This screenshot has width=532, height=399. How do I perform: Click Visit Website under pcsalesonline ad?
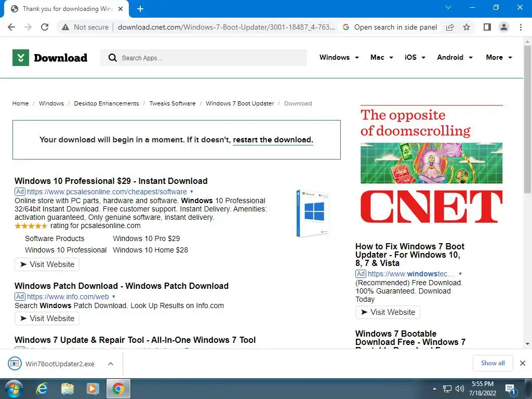point(47,264)
